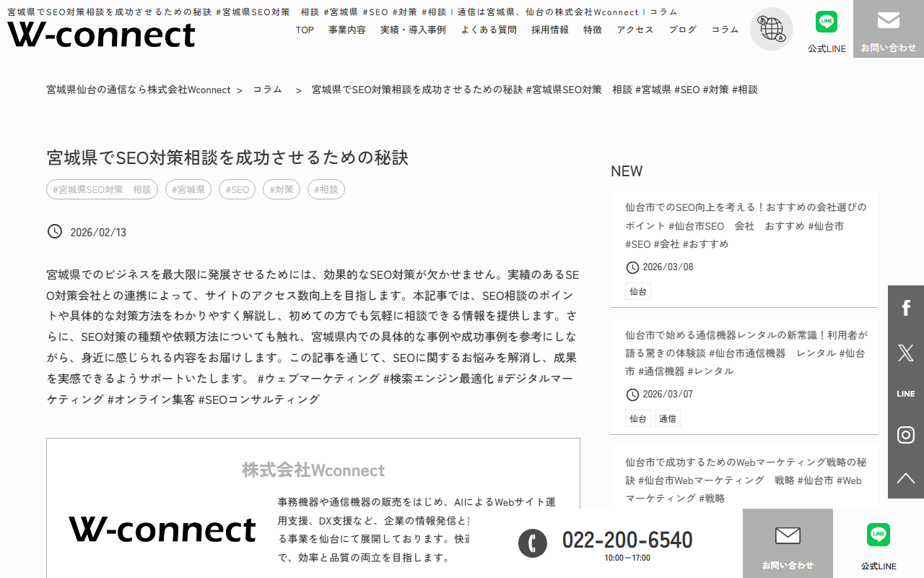This screenshot has height=578, width=924.
Task: Click the green 公式LINE icon in the header
Action: point(827,22)
